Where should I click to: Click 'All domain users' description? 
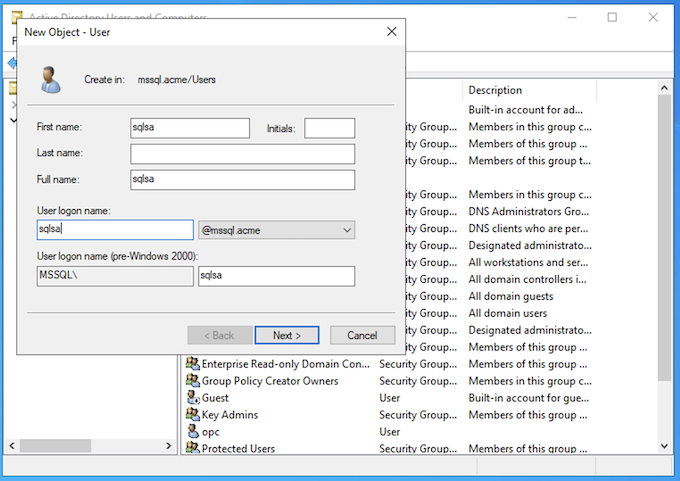click(507, 313)
